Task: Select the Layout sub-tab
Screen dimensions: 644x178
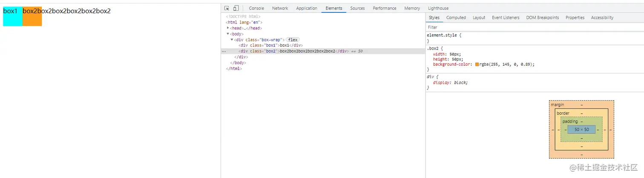Action: 479,18
